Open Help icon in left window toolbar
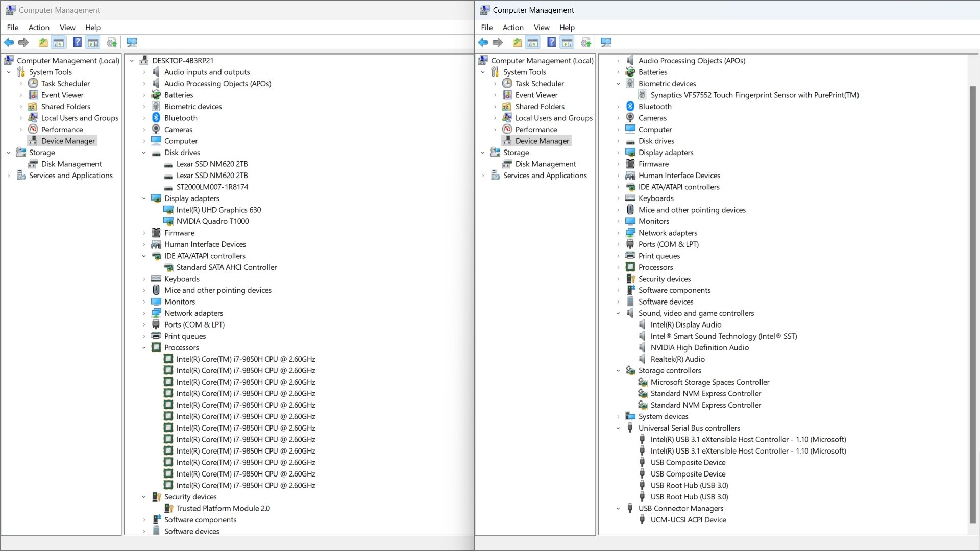Viewport: 980px width, 551px height. coord(77,43)
